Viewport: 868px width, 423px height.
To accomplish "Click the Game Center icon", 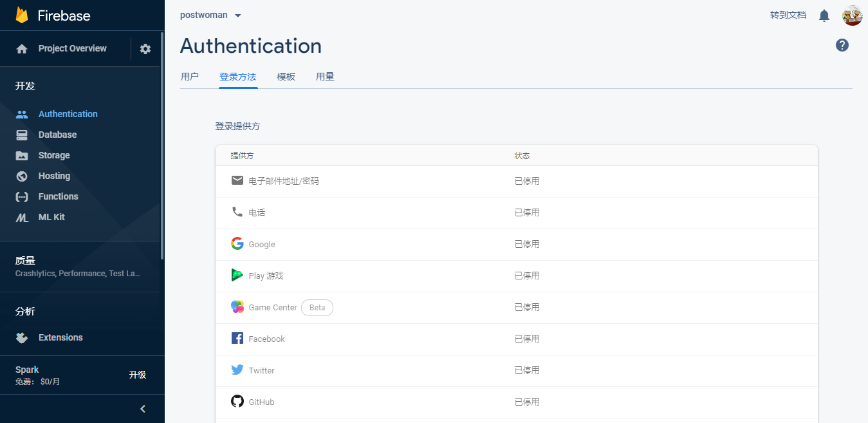I will coord(237,307).
